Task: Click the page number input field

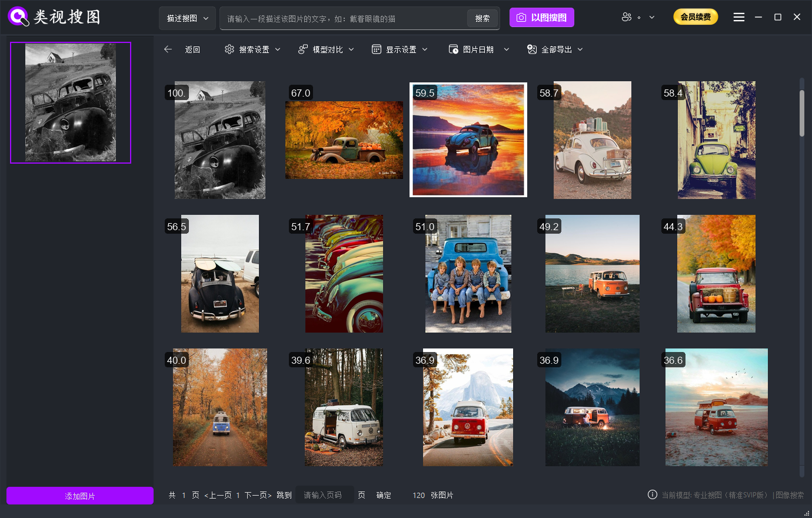Action: pos(324,495)
